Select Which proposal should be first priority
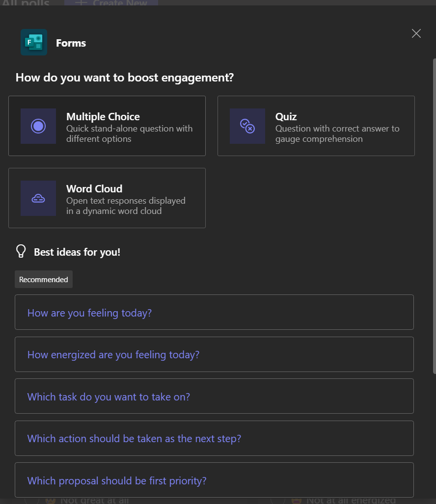The height and width of the screenshot is (504, 436). point(214,480)
